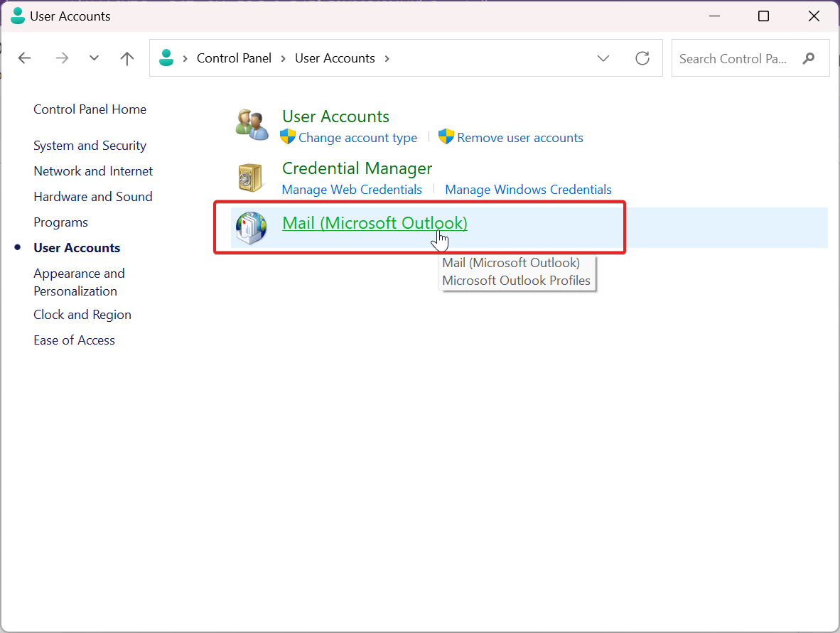Click the Credential Manager safe icon
This screenshot has width=840, height=633.
(x=251, y=178)
